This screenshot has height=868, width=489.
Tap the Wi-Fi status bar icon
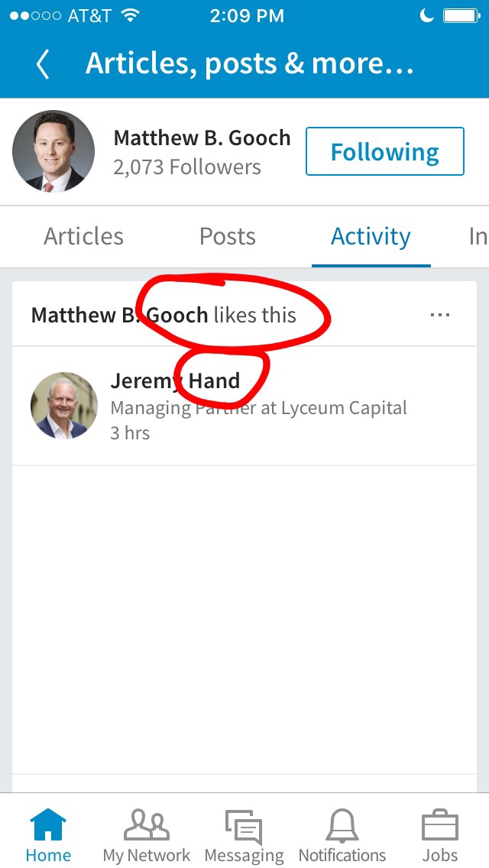[130, 15]
